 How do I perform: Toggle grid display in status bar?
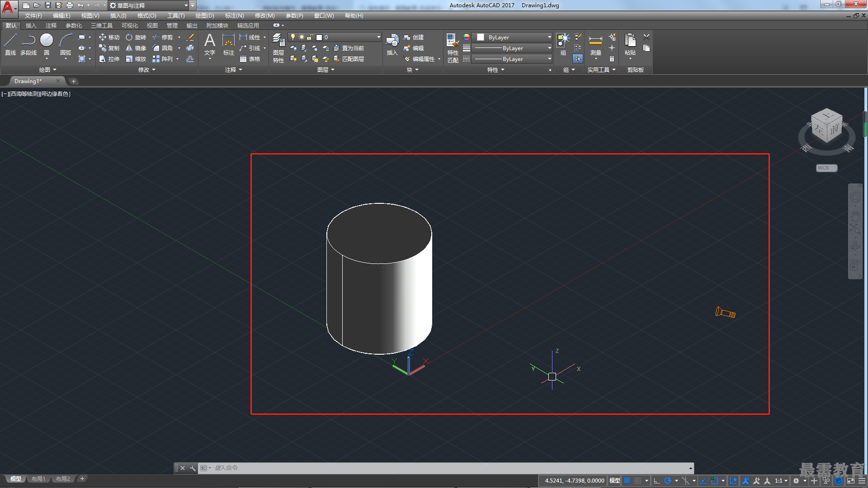click(x=627, y=481)
